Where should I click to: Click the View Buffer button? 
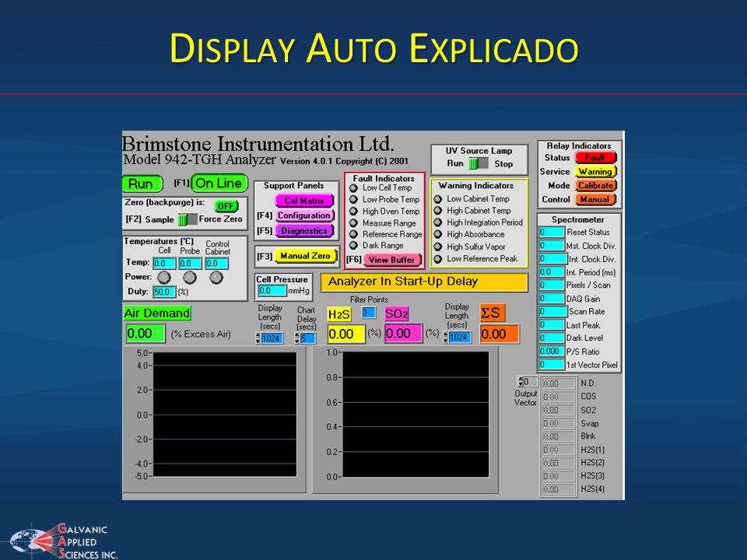[x=392, y=260]
